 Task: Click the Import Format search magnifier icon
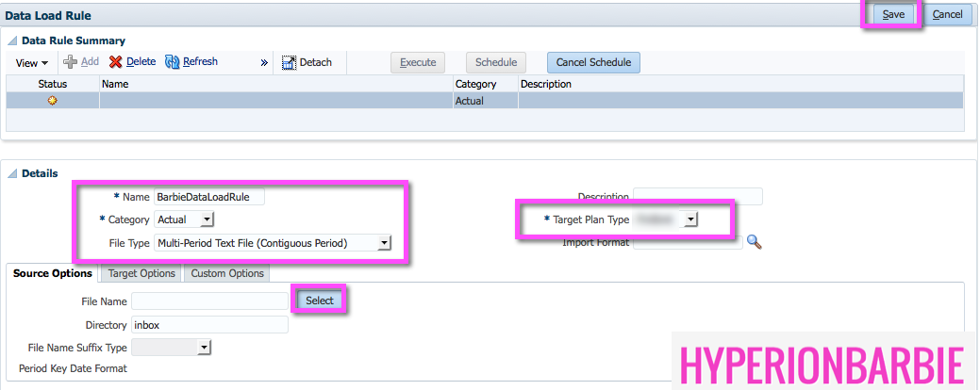(754, 242)
